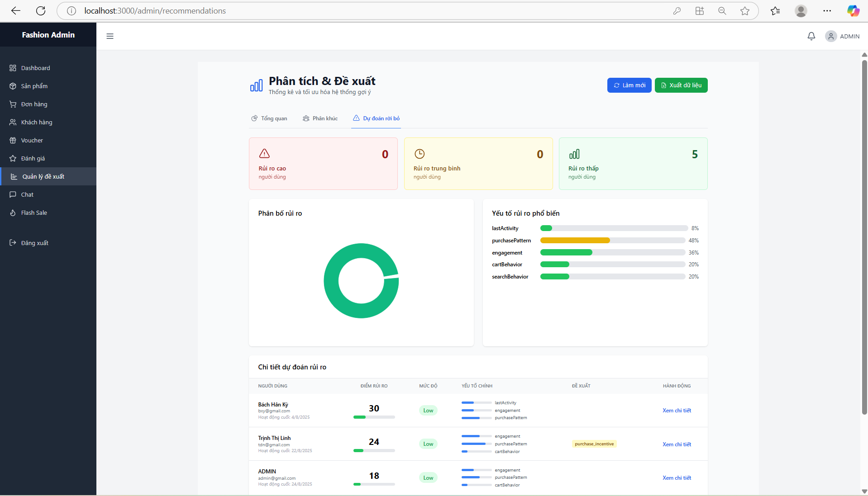This screenshot has height=496, width=868.
Task: Click the ĐIỂM RỦI RO column header
Action: [x=374, y=386]
